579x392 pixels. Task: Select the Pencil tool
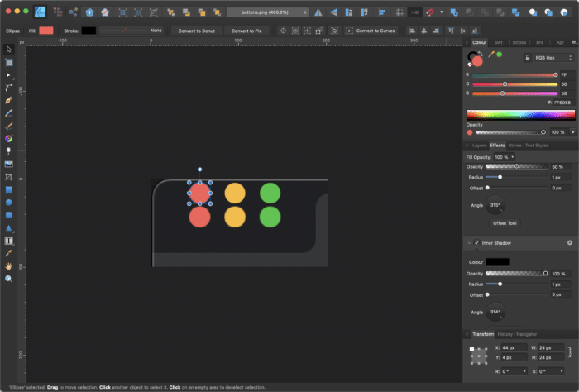9,113
